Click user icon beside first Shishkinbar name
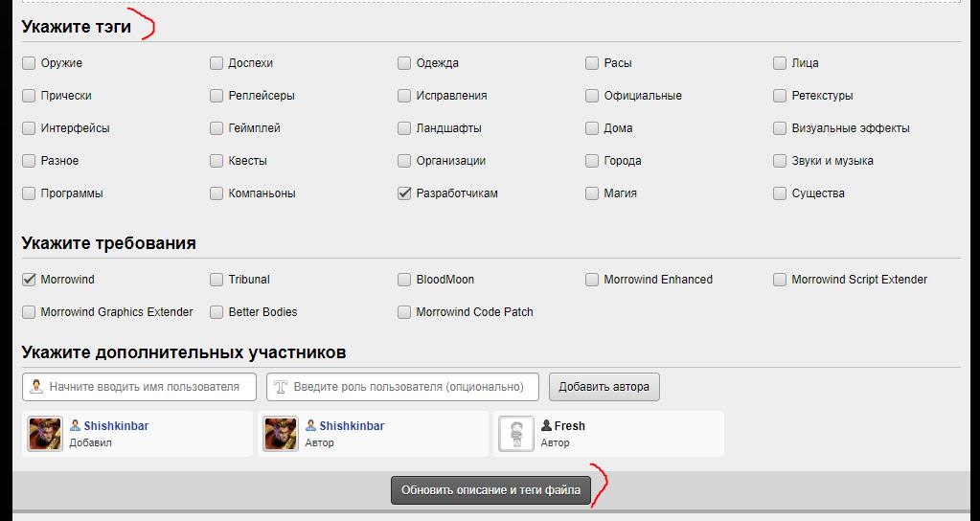The height and width of the screenshot is (521, 980). 76,425
